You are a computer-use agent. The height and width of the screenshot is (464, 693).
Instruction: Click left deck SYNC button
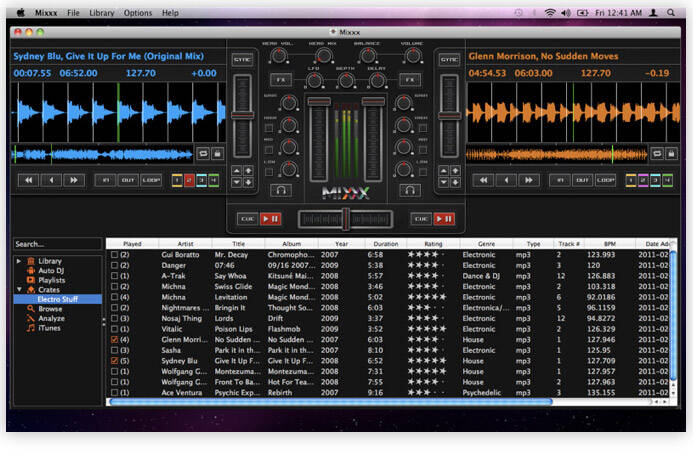click(242, 60)
